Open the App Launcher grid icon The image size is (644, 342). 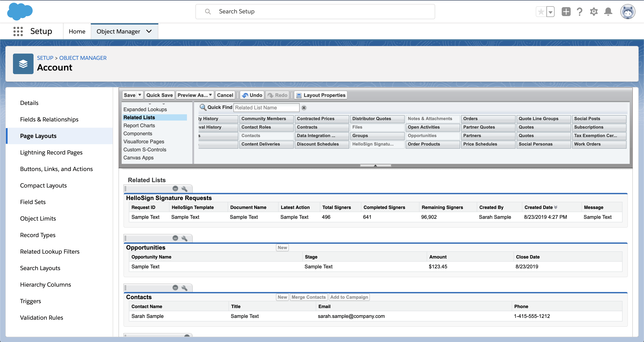(x=18, y=31)
